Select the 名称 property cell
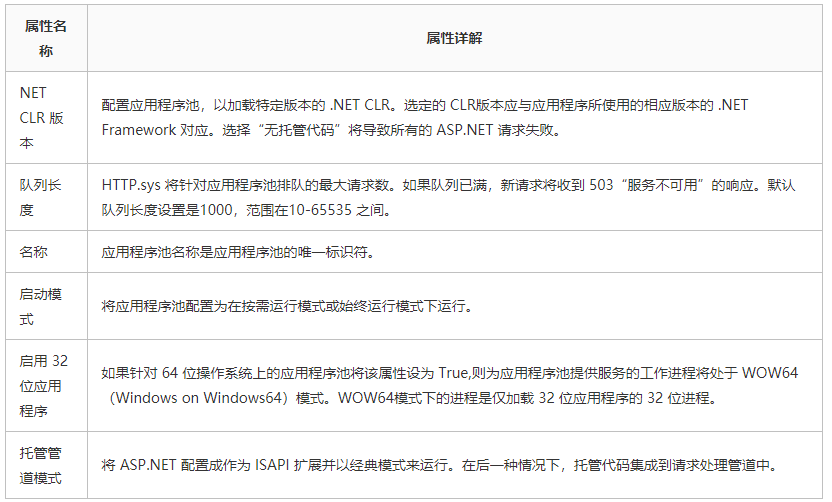This screenshot has width=832, height=502. [46, 252]
